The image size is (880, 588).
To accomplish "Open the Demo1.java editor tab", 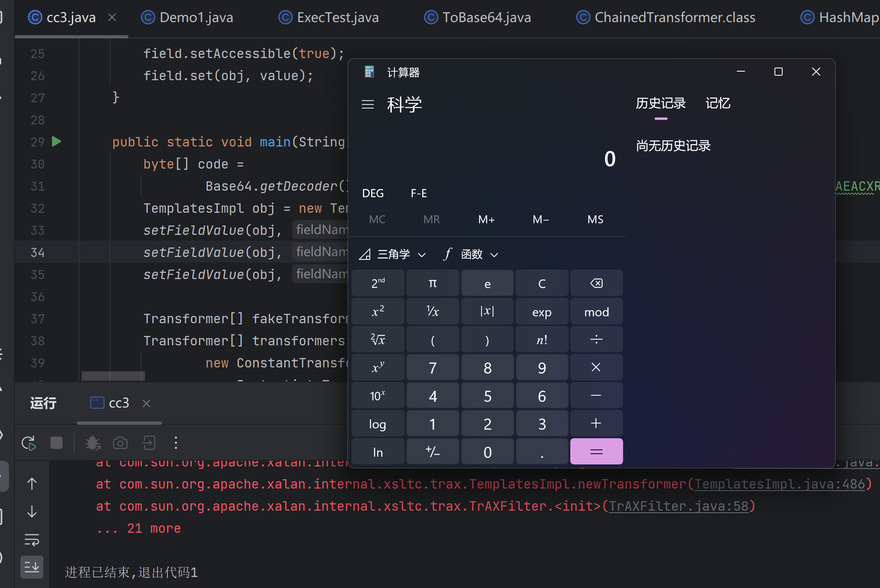I will pyautogui.click(x=188, y=18).
